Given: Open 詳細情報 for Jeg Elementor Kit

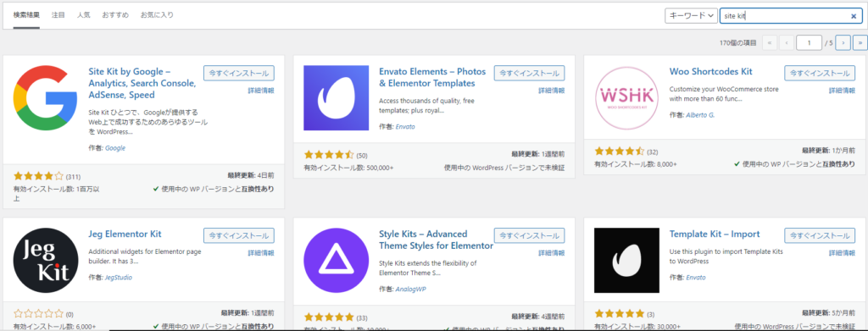Looking at the screenshot, I should click(261, 253).
